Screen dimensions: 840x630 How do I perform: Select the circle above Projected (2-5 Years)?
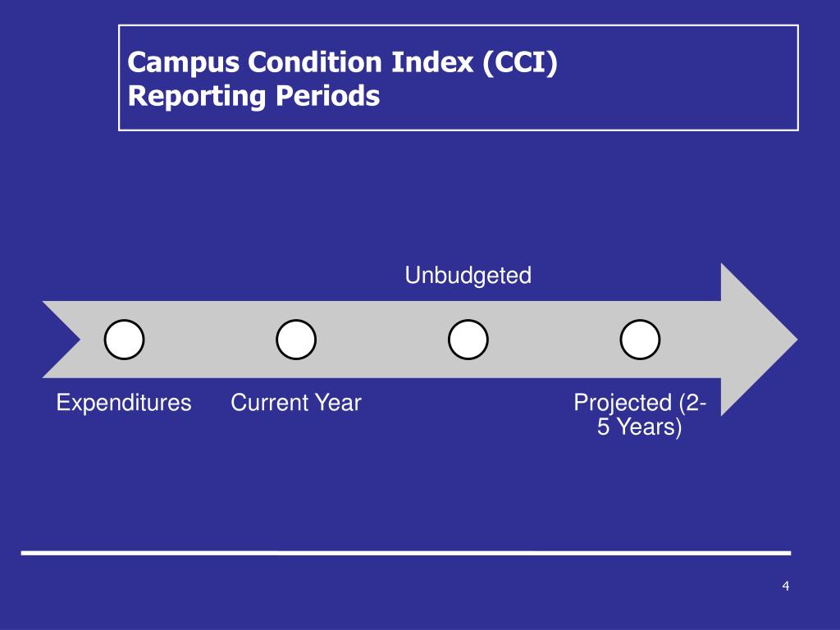point(640,340)
